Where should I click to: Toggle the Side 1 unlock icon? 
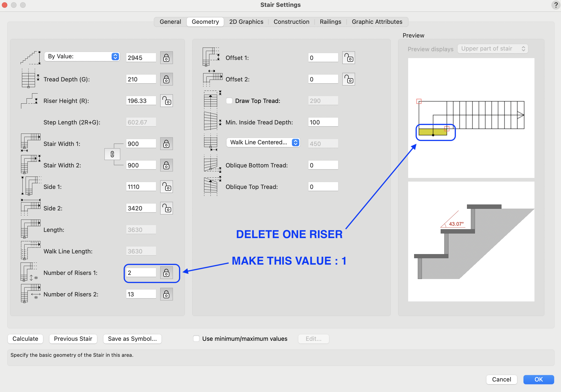tap(166, 187)
